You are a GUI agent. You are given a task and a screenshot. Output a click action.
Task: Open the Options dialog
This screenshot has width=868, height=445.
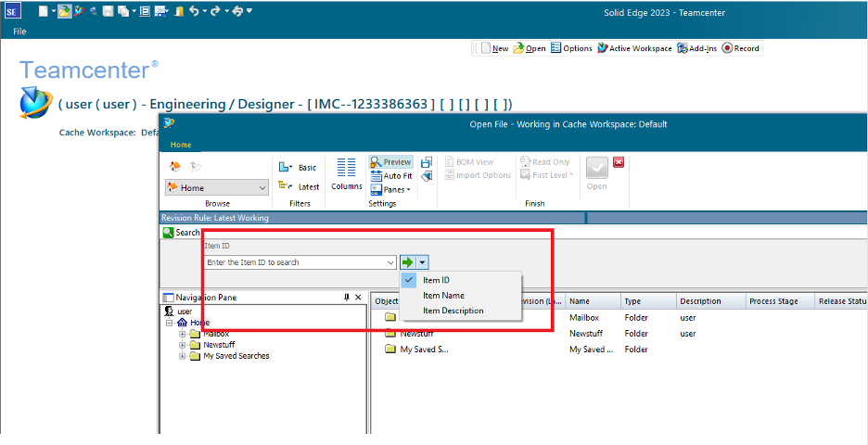[x=572, y=49]
